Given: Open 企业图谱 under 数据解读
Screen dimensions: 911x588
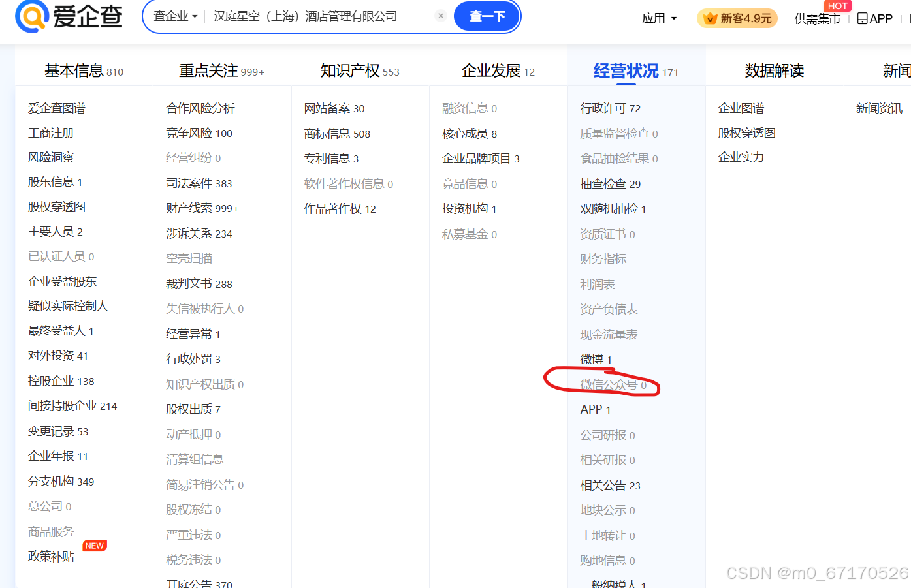Looking at the screenshot, I should pyautogui.click(x=741, y=108).
